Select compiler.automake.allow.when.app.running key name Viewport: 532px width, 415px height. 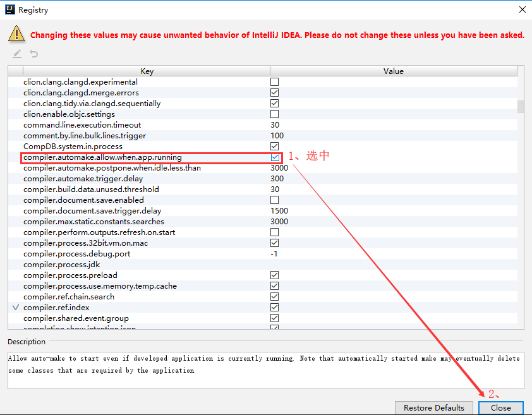[x=102, y=157]
